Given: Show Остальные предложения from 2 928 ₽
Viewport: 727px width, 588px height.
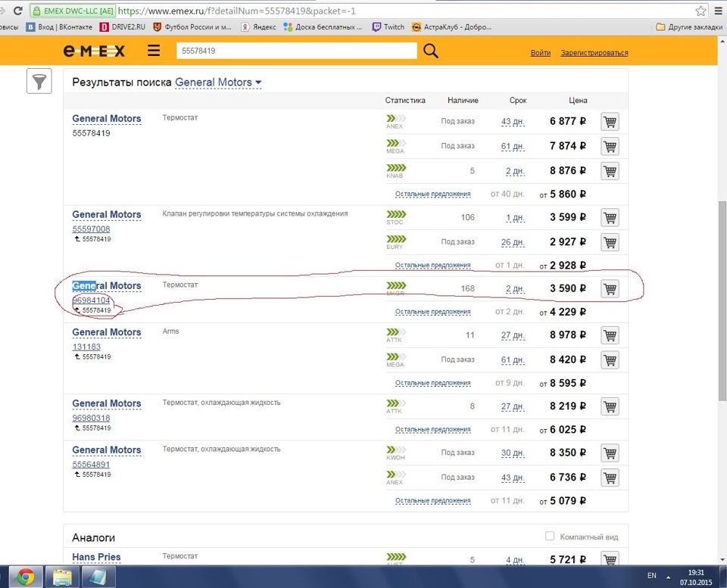Looking at the screenshot, I should 432,266.
